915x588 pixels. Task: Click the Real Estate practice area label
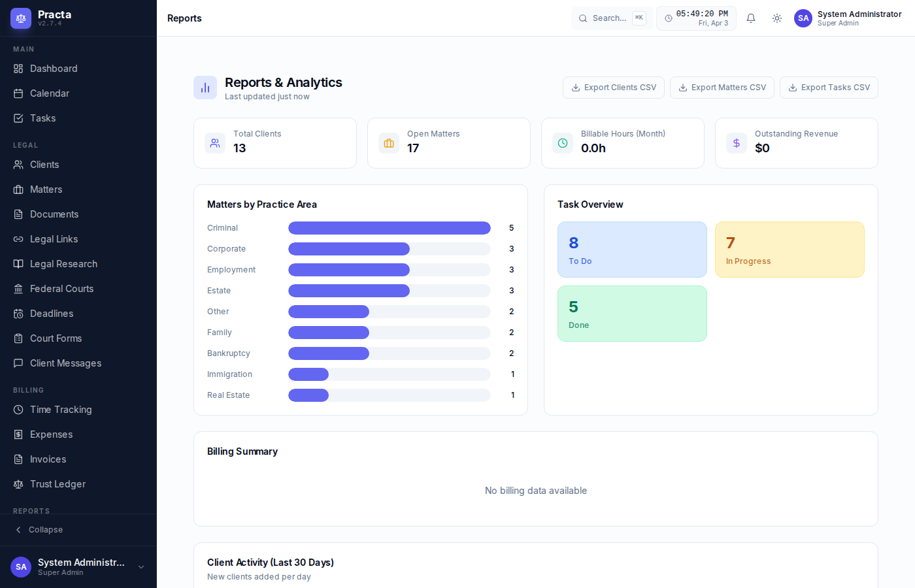click(x=229, y=395)
